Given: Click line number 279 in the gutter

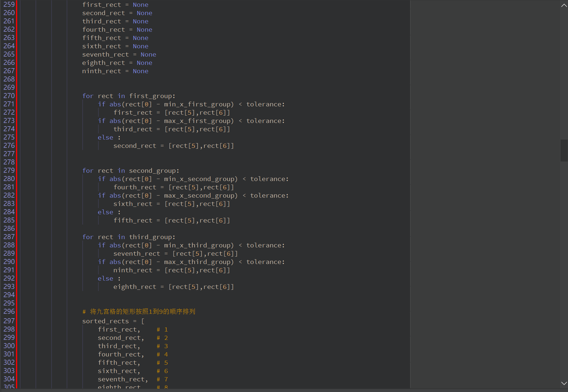Looking at the screenshot, I should [x=9, y=170].
